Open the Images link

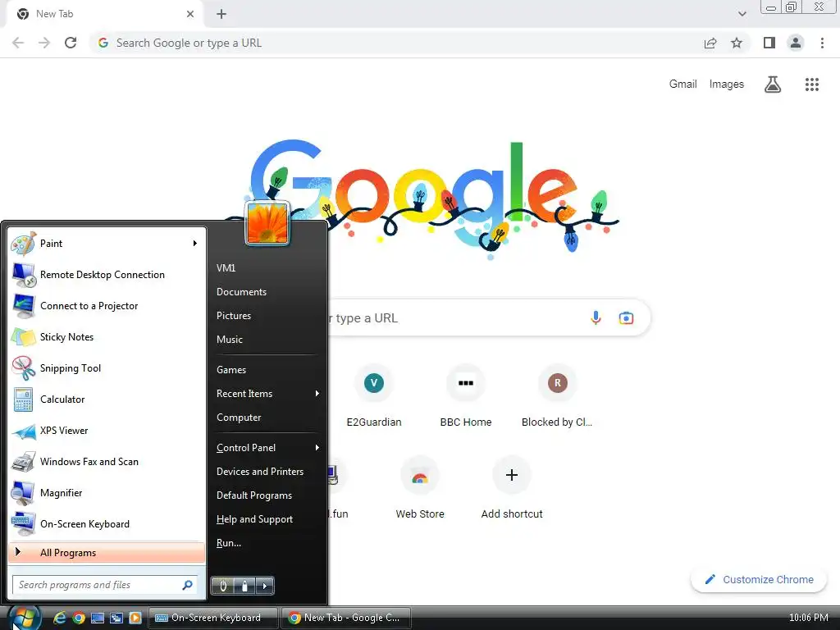(727, 84)
